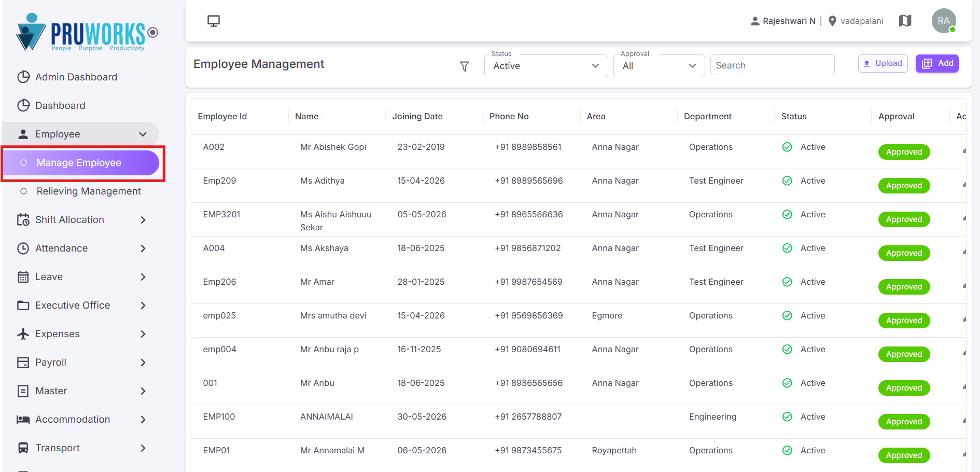Collapse the Employee menu chevron
The width and height of the screenshot is (980, 472).
coord(143,134)
